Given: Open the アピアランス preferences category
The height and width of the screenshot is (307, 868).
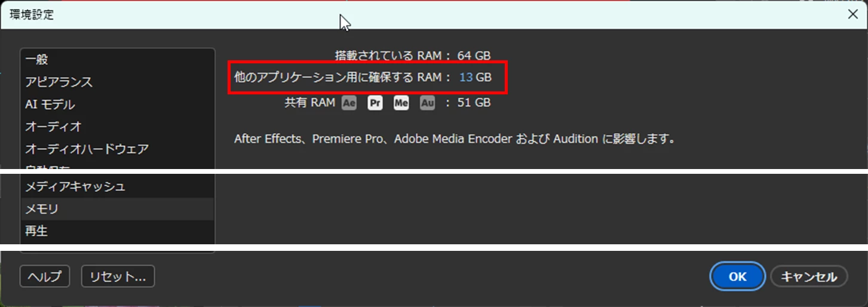Looking at the screenshot, I should (x=117, y=82).
